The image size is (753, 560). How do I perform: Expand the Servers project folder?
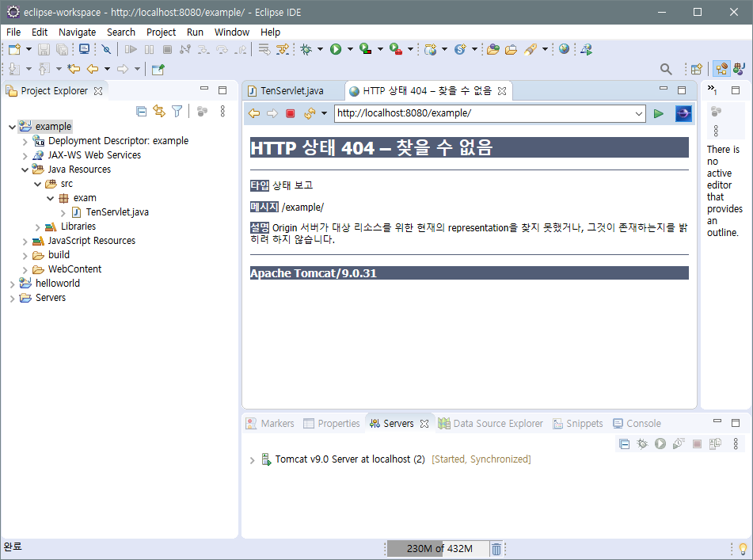12,299
